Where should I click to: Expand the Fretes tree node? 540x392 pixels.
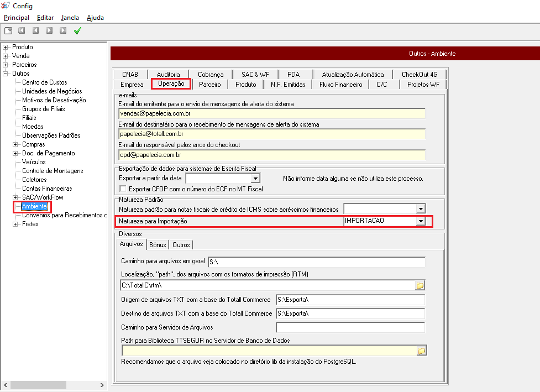(15, 224)
